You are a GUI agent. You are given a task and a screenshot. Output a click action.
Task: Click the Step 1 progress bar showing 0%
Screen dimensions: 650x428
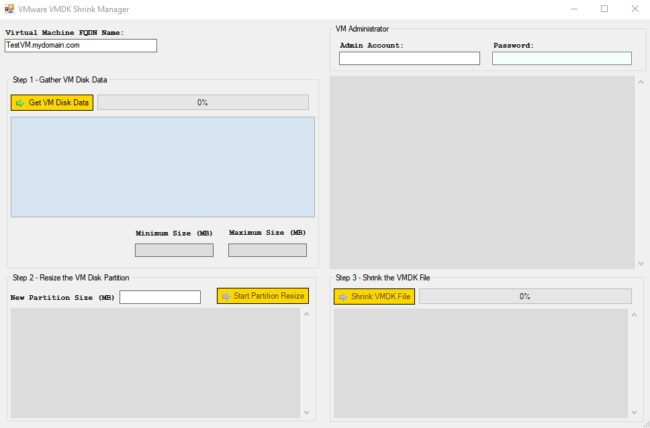tap(202, 102)
